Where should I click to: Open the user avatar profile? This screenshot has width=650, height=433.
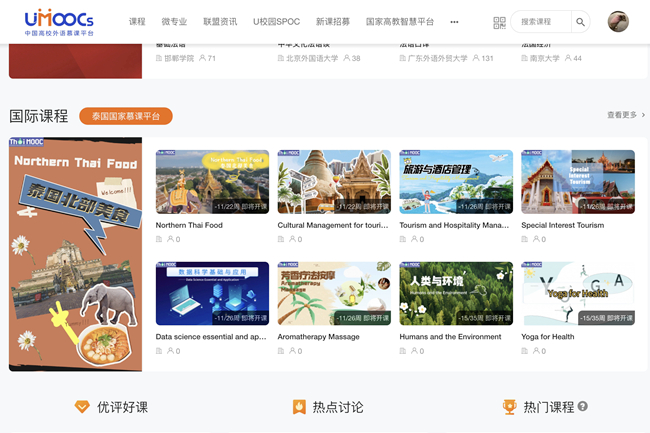tap(618, 22)
